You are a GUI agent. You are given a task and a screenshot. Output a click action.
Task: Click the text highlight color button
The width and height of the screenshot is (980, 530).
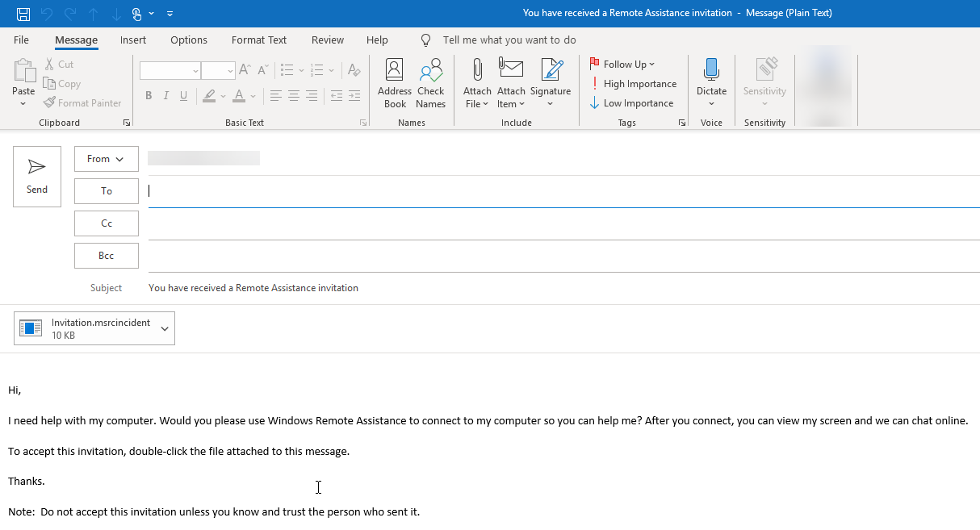click(x=209, y=96)
